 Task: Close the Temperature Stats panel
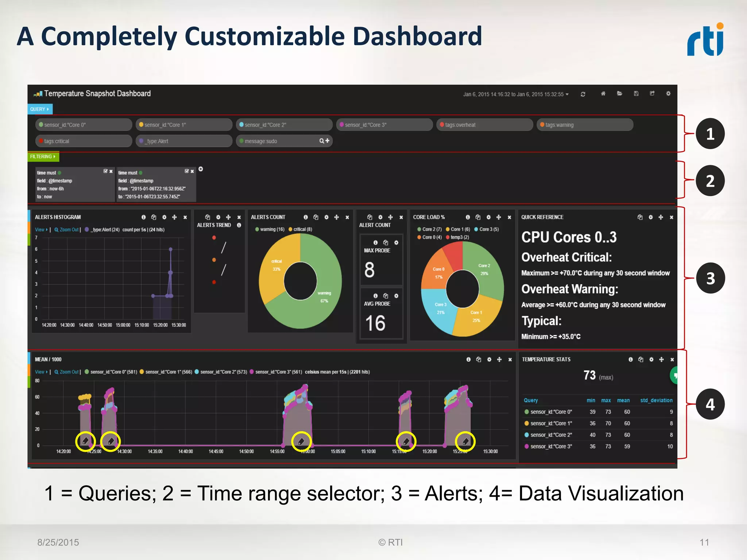tap(672, 359)
